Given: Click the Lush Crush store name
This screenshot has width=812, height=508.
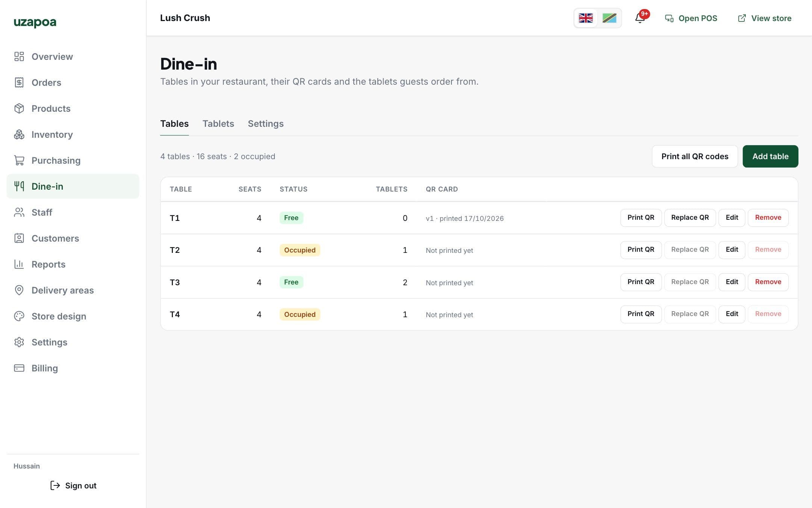Looking at the screenshot, I should tap(185, 18).
